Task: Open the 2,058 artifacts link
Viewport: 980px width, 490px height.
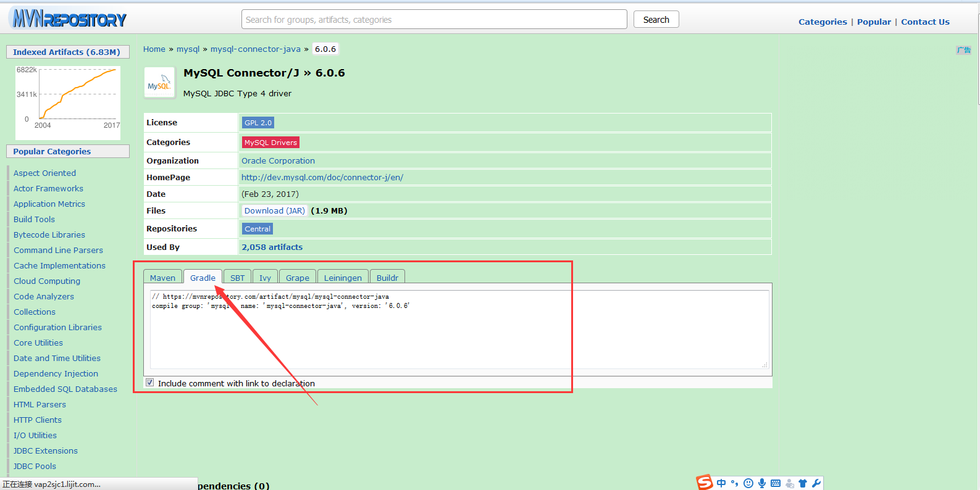Action: 272,247
